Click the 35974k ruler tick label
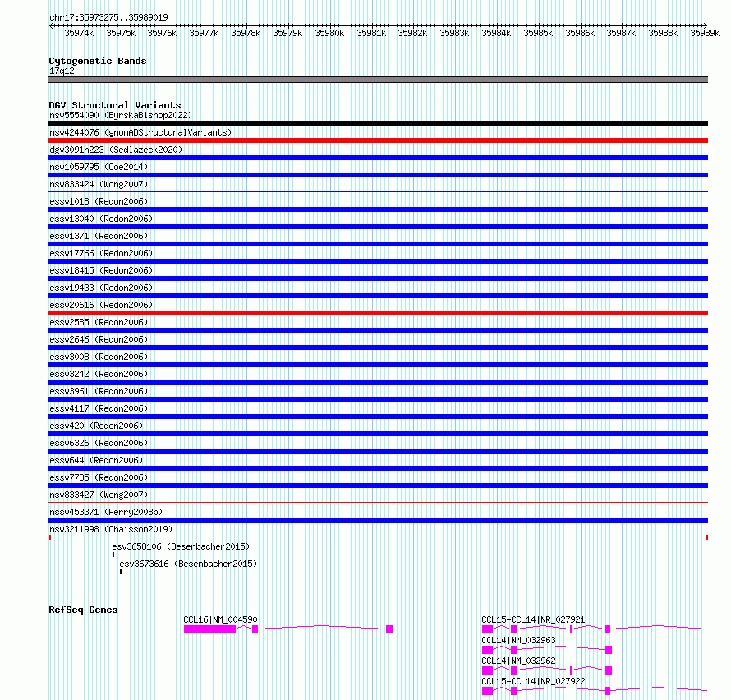The image size is (731, 700). [x=79, y=33]
